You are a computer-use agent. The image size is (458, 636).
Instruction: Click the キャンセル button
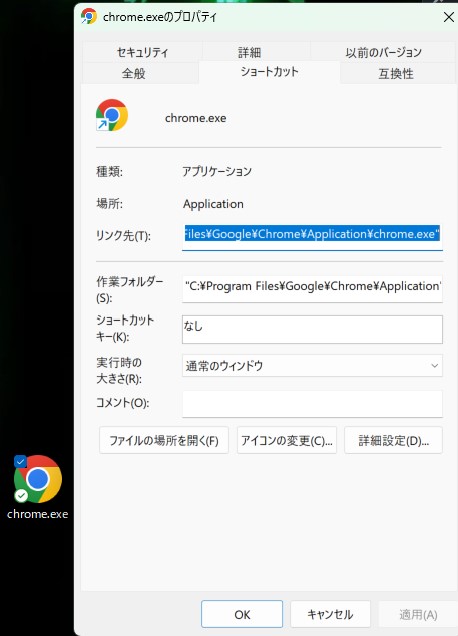330,614
